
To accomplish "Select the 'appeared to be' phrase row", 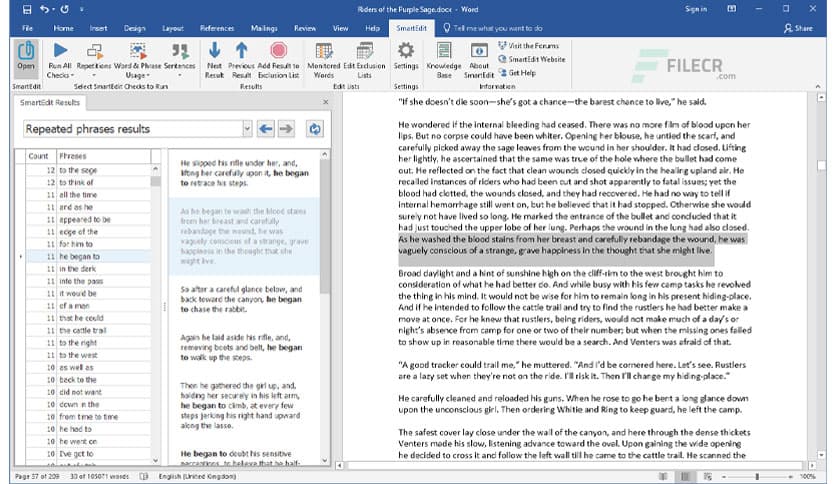I will click(x=89, y=219).
